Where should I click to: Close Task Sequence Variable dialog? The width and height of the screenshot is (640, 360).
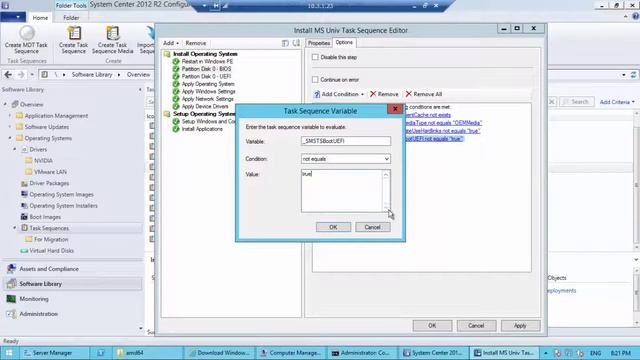pos(395,109)
